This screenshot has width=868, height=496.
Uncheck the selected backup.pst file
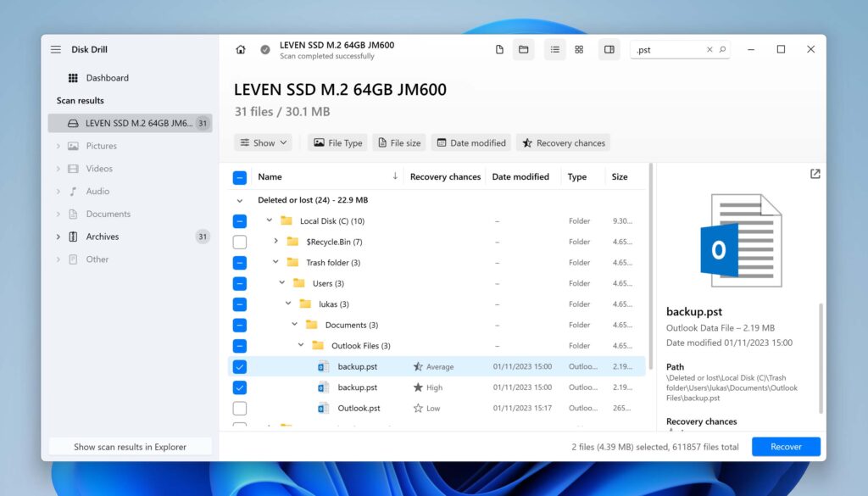click(240, 366)
